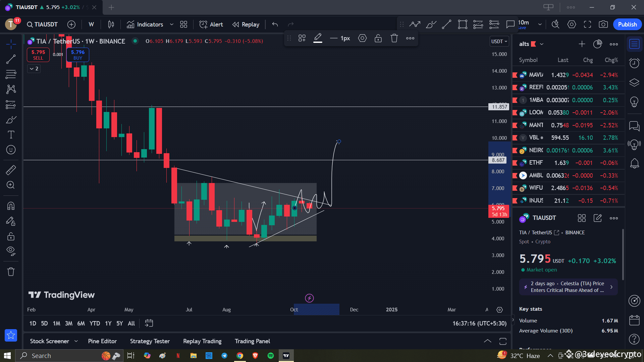Screen dimensions: 644x362
Task: Select the Brush drawing tool
Action: (x=11, y=119)
